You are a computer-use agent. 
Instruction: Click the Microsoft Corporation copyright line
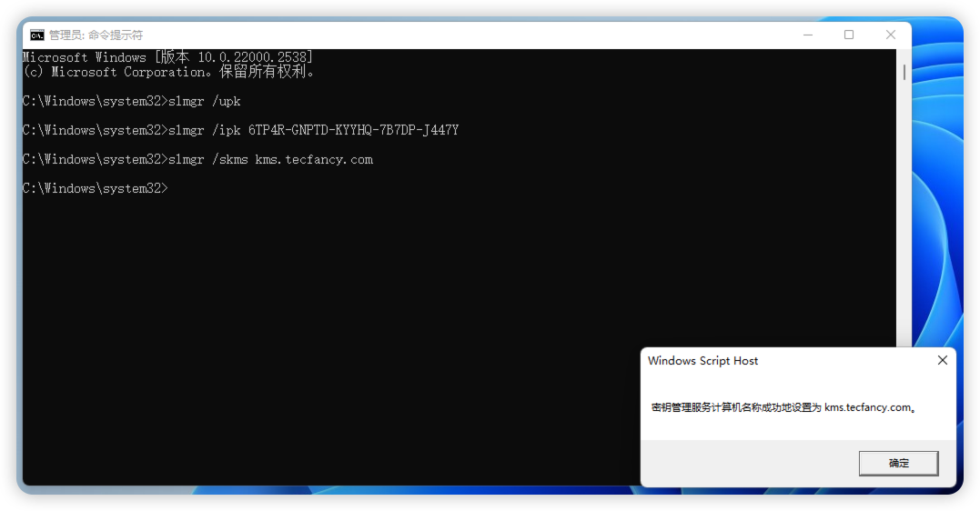point(168,72)
